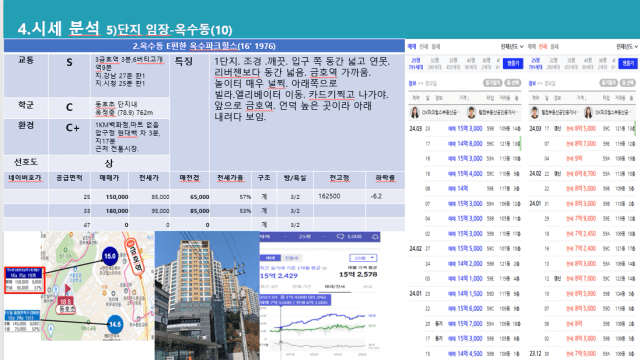Select the red 전세 tab in right panel
Image resolution: width=640 pixels, height=360 pixels.
[x=543, y=47]
